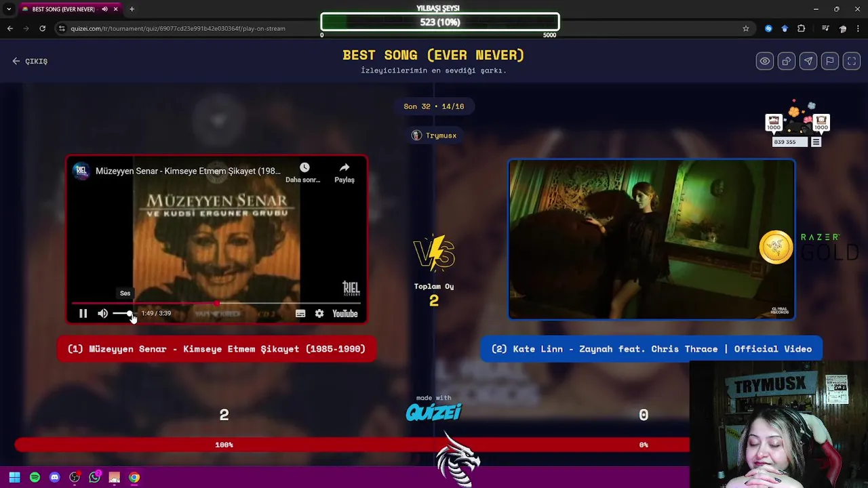This screenshot has width=868, height=488.
Task: Click ÇIKIŞ exit link
Action: (30, 61)
